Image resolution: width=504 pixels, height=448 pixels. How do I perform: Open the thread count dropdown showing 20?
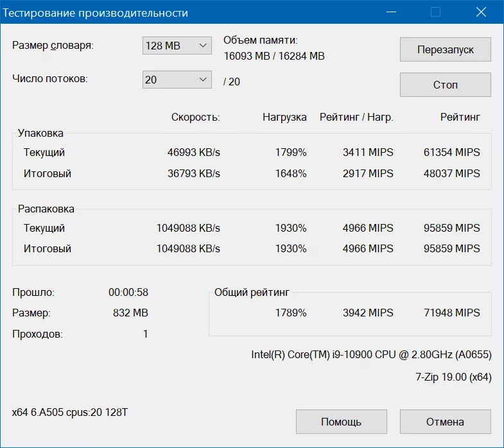pos(177,80)
